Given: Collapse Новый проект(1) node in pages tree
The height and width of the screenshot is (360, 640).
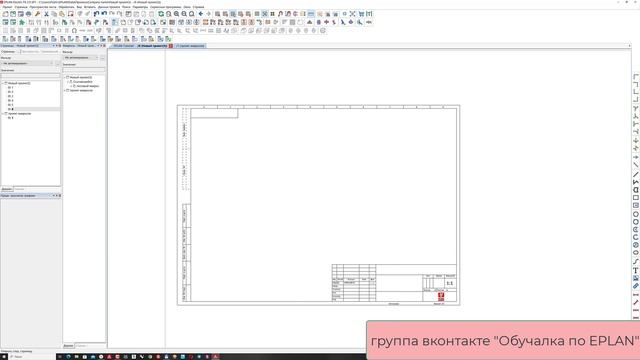Looking at the screenshot, I should tap(3, 83).
